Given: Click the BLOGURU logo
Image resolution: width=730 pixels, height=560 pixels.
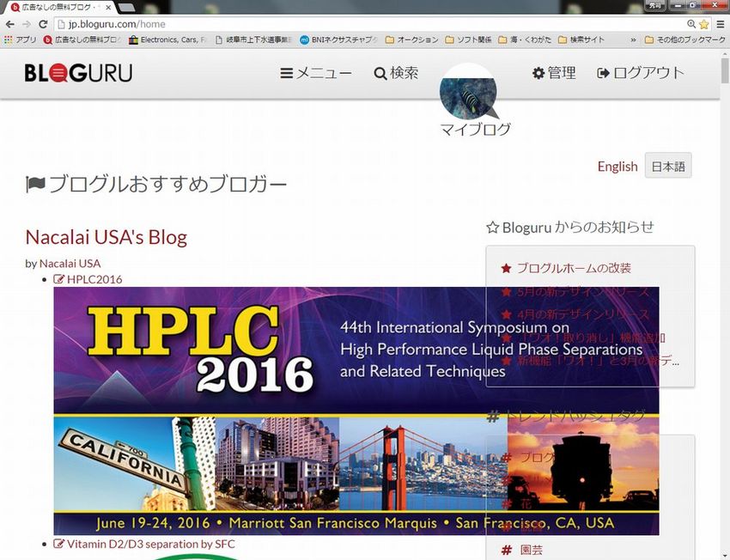Looking at the screenshot, I should click(78, 73).
